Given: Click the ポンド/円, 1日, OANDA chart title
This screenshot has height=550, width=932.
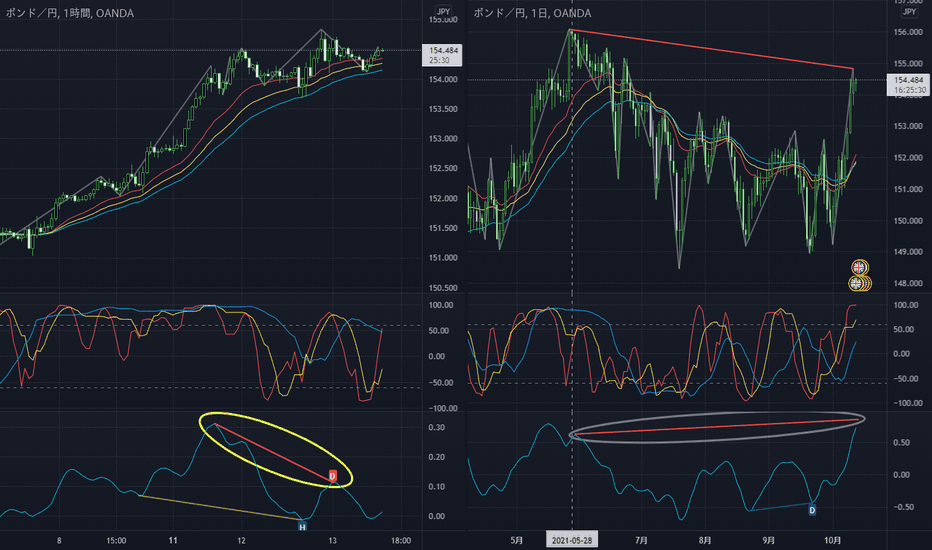Looking at the screenshot, I should [532, 13].
